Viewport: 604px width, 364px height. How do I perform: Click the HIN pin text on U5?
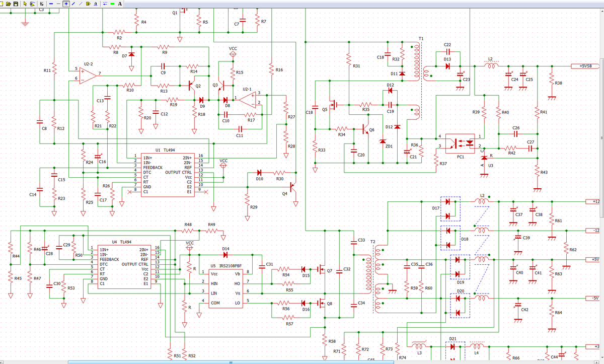click(x=214, y=283)
